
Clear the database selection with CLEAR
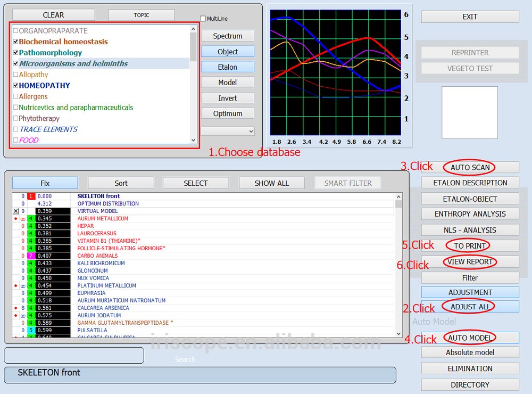point(53,14)
